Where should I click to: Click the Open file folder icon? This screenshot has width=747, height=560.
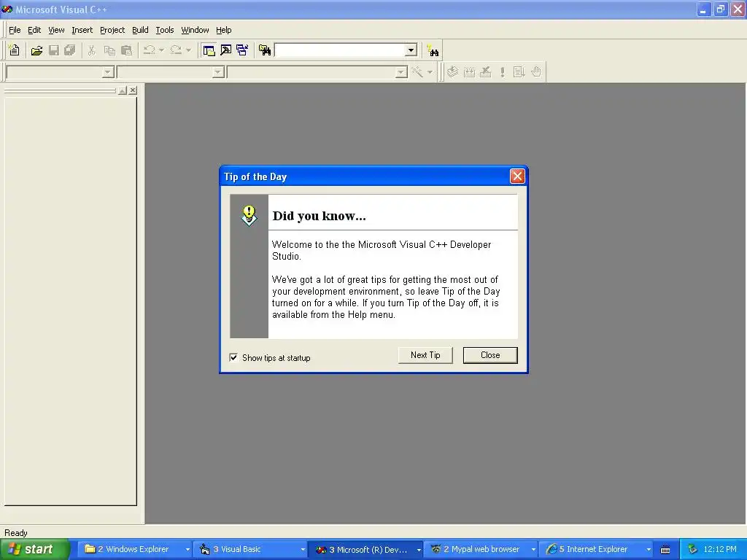36,50
